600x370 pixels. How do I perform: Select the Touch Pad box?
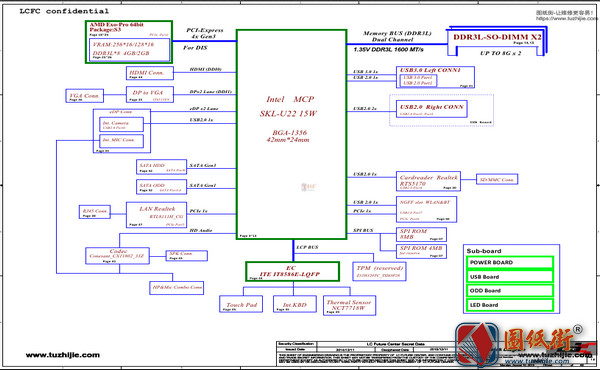(241, 304)
